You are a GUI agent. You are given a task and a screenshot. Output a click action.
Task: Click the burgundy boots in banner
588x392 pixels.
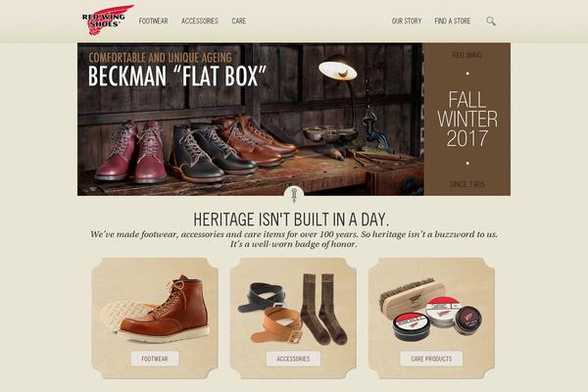click(131, 152)
